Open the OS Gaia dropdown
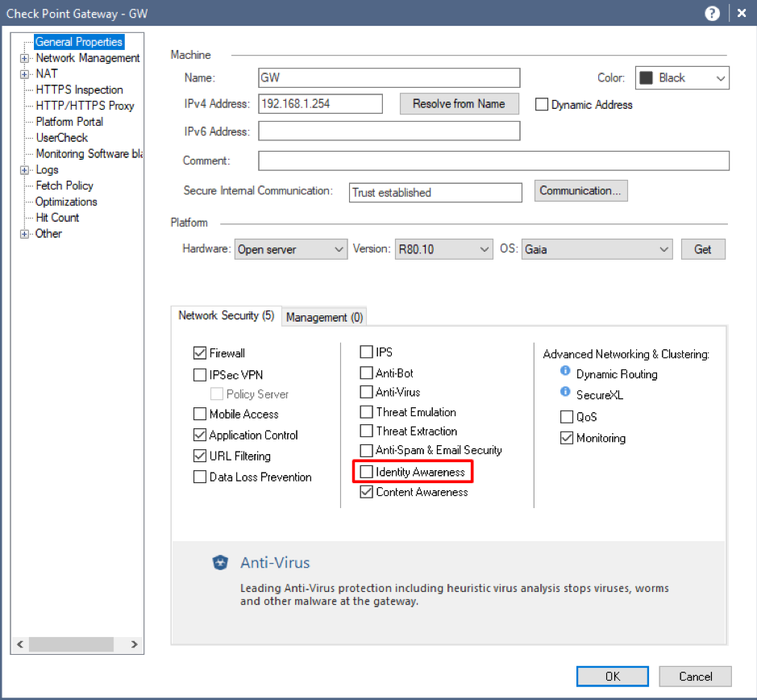Image resolution: width=757 pixels, height=700 pixels. [597, 249]
